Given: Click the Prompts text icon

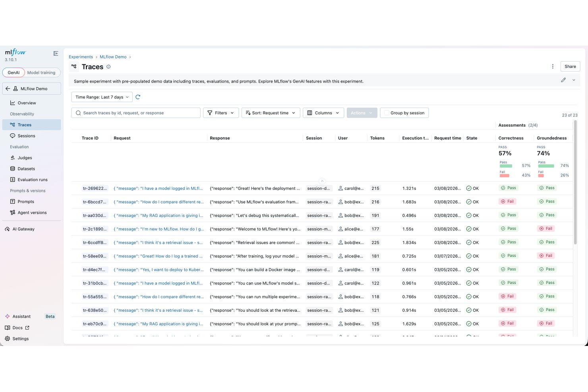Looking at the screenshot, I should [x=13, y=201].
